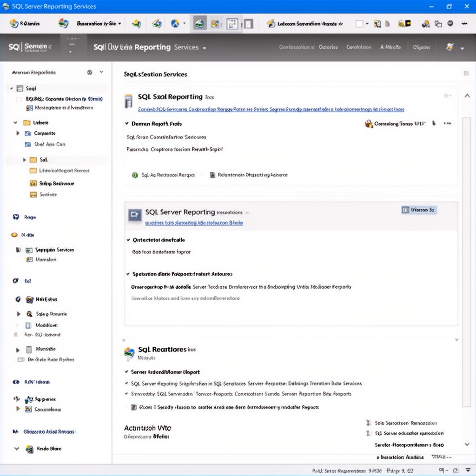Click the circular toolbar icon beside the overflow icon
The height and width of the screenshot is (476, 476).
(450, 23)
